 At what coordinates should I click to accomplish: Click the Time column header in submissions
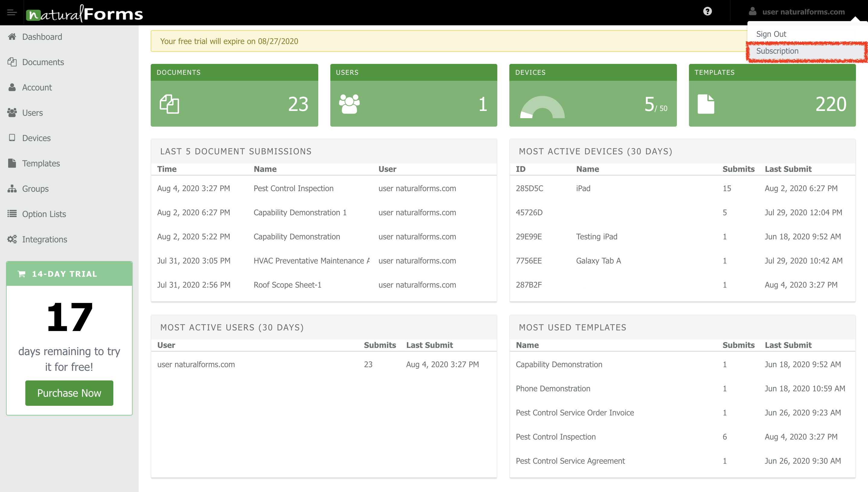coord(167,169)
